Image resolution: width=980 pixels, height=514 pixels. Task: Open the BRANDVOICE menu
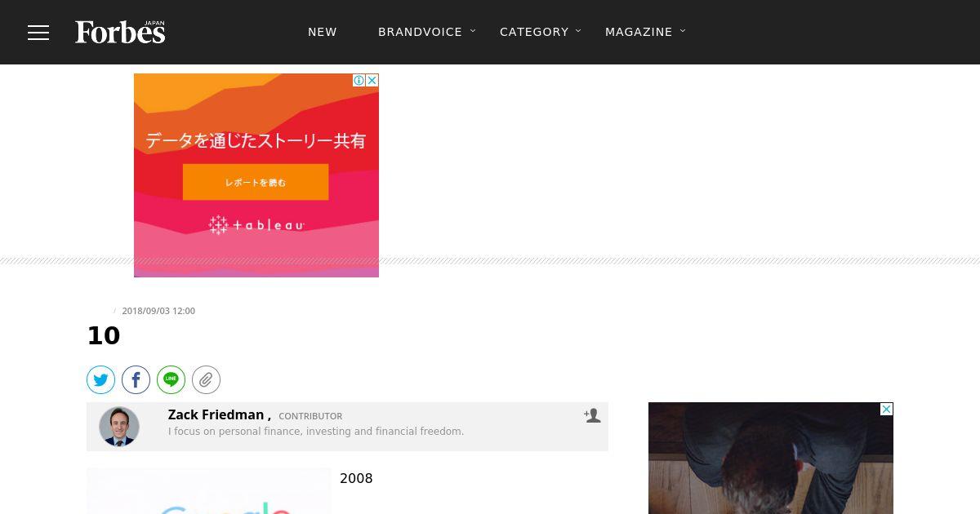(x=420, y=32)
